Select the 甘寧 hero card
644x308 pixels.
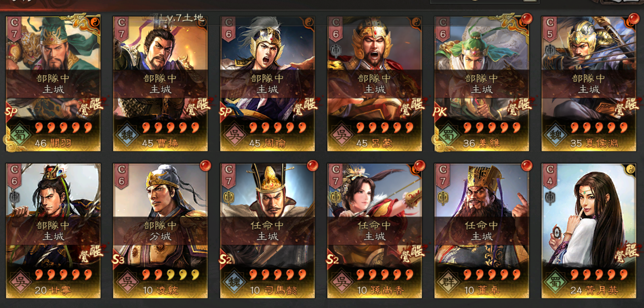pyautogui.click(x=53, y=231)
